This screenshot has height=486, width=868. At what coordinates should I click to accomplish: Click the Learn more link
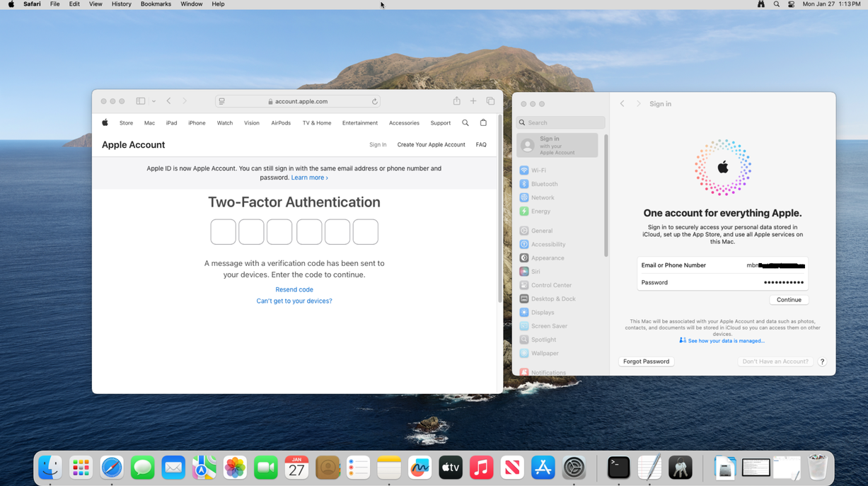[310, 178]
